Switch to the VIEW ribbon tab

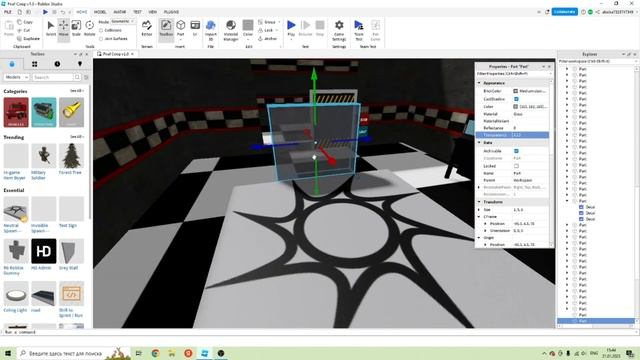pos(152,12)
